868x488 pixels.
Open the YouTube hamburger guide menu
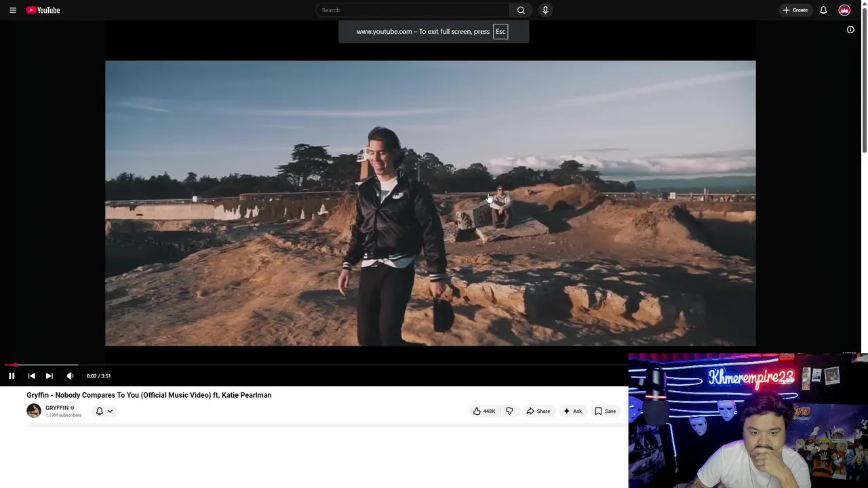tap(12, 10)
